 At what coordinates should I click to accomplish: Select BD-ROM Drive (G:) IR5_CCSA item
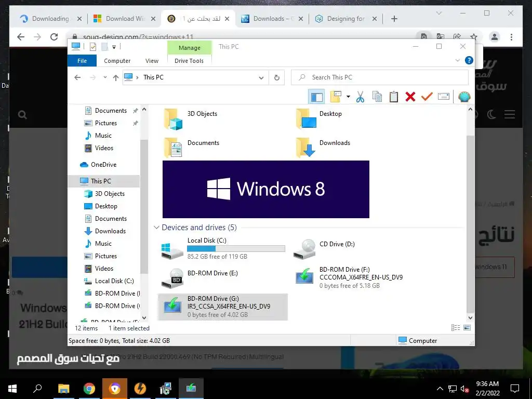click(x=222, y=307)
